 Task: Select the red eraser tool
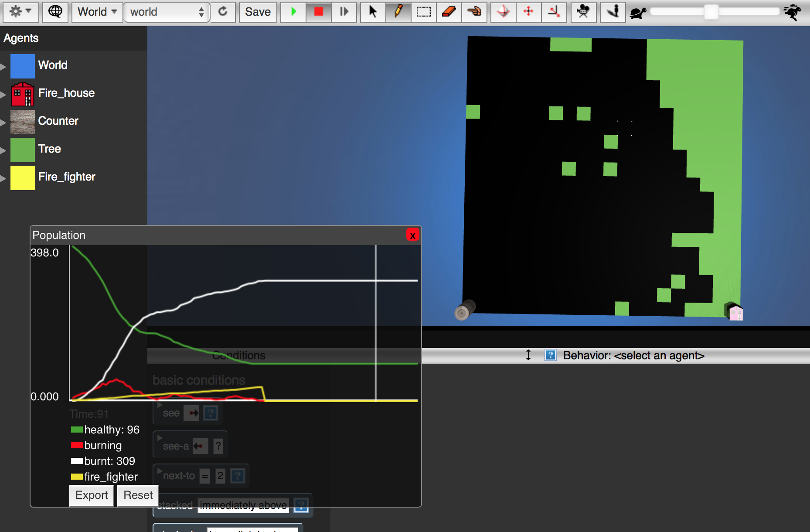449,12
